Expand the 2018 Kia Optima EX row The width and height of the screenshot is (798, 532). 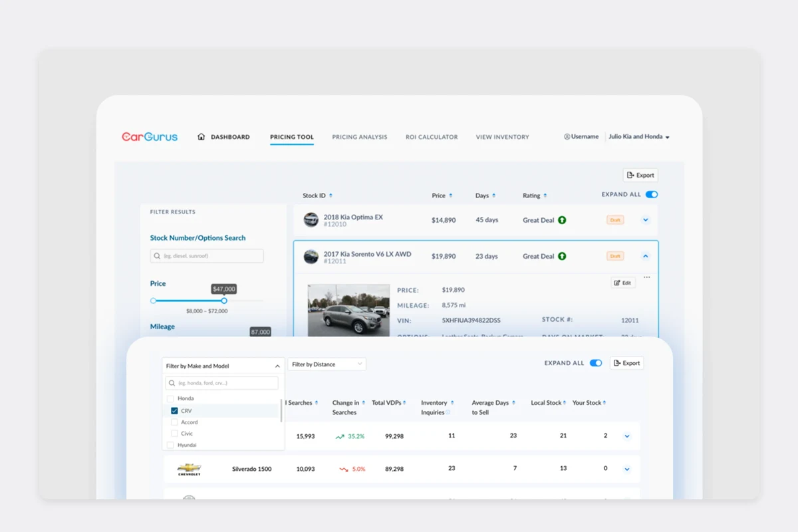point(645,219)
